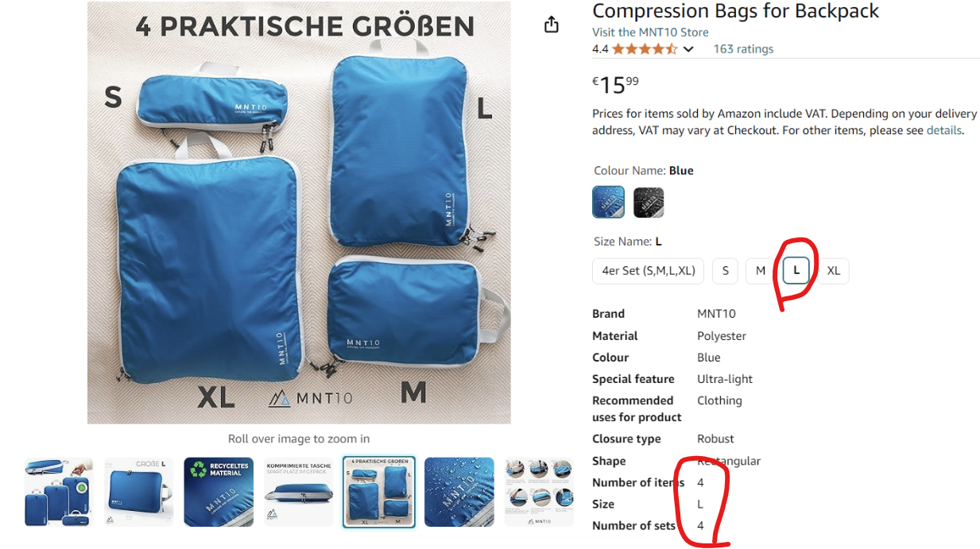Select the Black colour swatch
Image resolution: width=980 pixels, height=549 pixels.
click(649, 202)
